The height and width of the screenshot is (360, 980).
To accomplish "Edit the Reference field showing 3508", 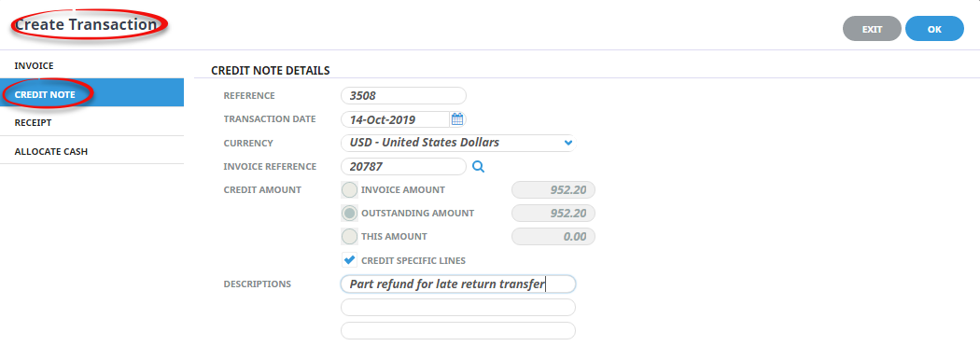I will tap(404, 96).
